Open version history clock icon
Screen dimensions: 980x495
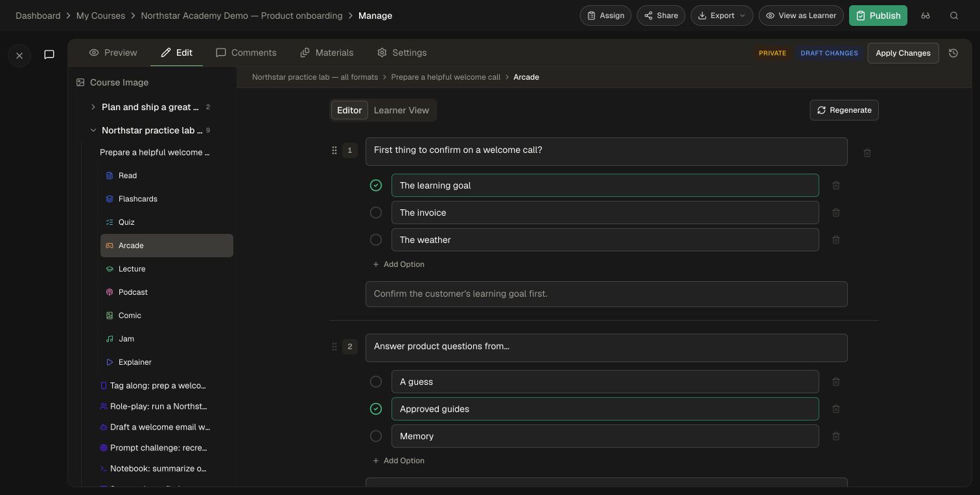click(953, 53)
